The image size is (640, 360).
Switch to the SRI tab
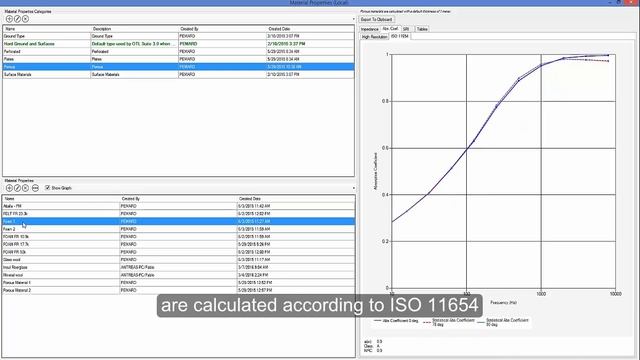coord(406,29)
